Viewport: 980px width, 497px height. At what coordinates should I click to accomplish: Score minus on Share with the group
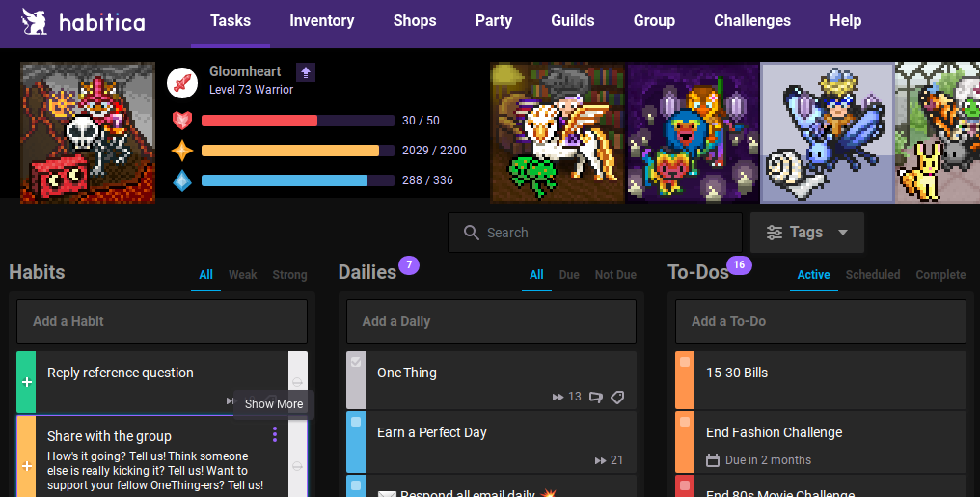point(297,466)
